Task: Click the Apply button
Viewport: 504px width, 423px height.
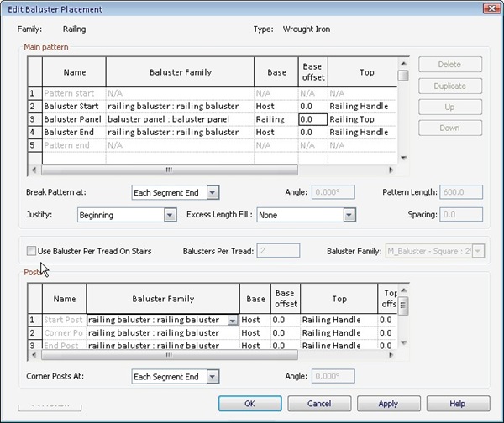Action: click(x=388, y=404)
